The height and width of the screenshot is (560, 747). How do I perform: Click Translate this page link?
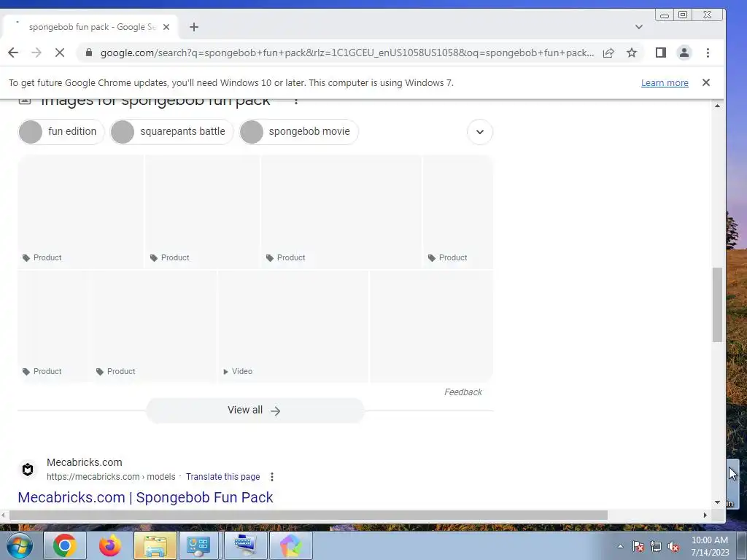tap(223, 477)
